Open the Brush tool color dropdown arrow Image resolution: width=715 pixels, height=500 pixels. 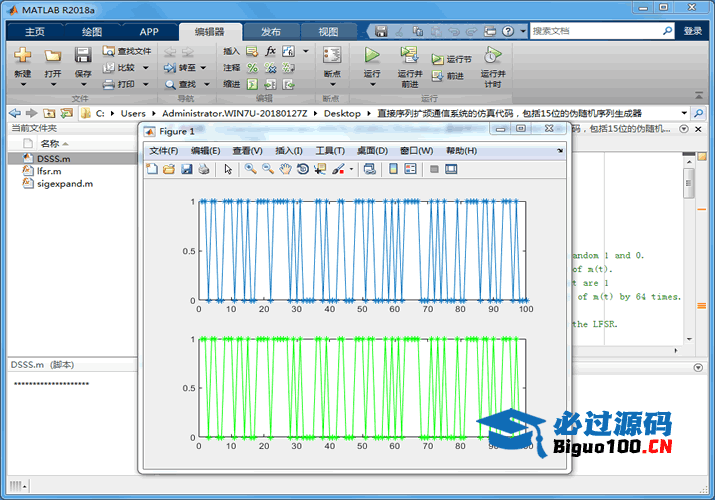[351, 169]
